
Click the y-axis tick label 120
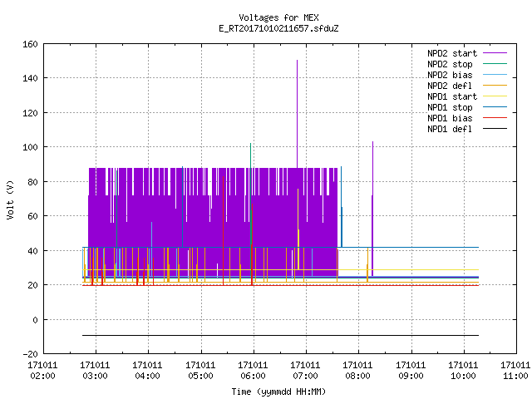(x=30, y=113)
